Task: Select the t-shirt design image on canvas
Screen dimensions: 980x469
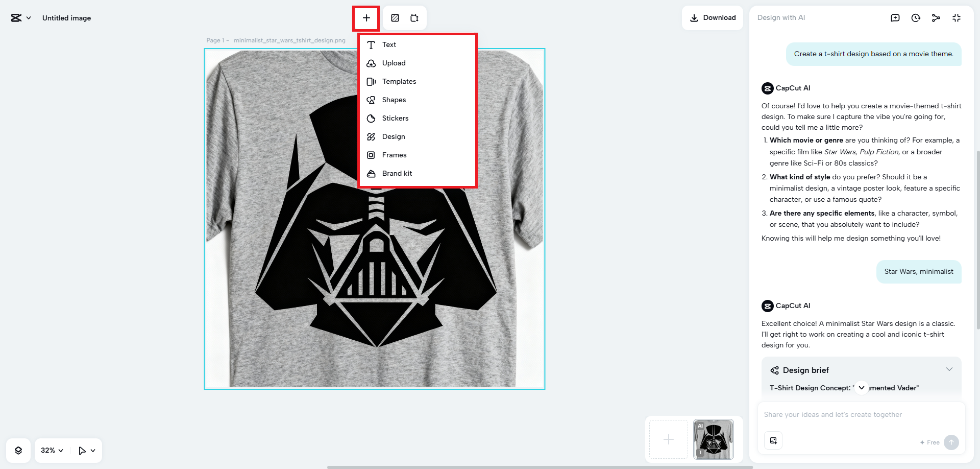Action: (375, 219)
